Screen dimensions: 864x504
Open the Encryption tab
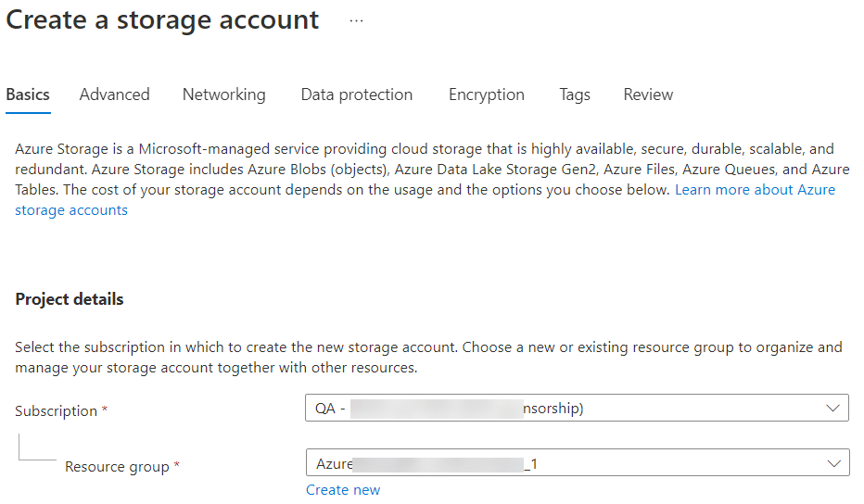coord(487,94)
